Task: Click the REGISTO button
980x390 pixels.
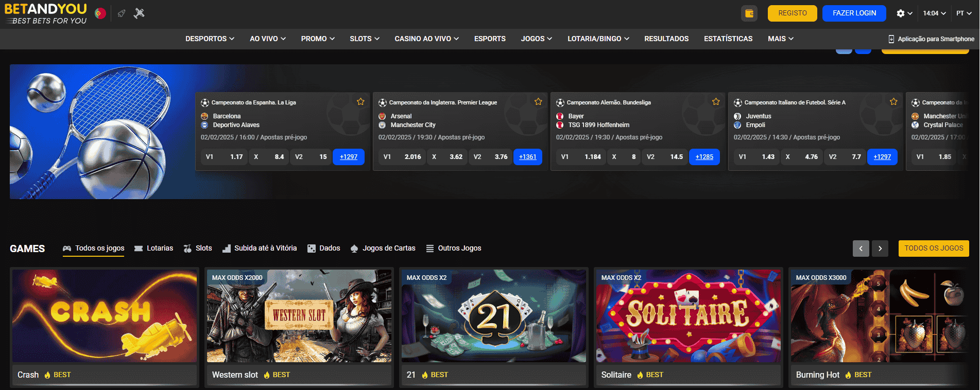Action: pyautogui.click(x=792, y=13)
